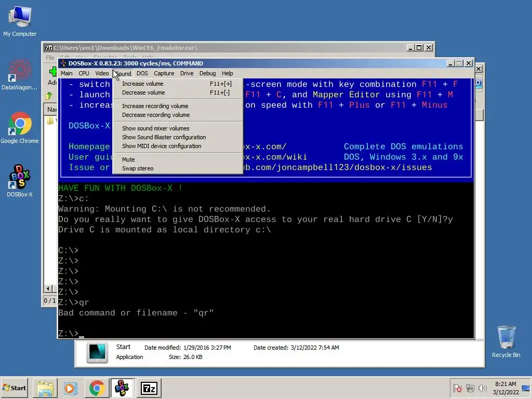The width and height of the screenshot is (532, 399).
Task: Open the Recycle Bin
Action: (506, 341)
